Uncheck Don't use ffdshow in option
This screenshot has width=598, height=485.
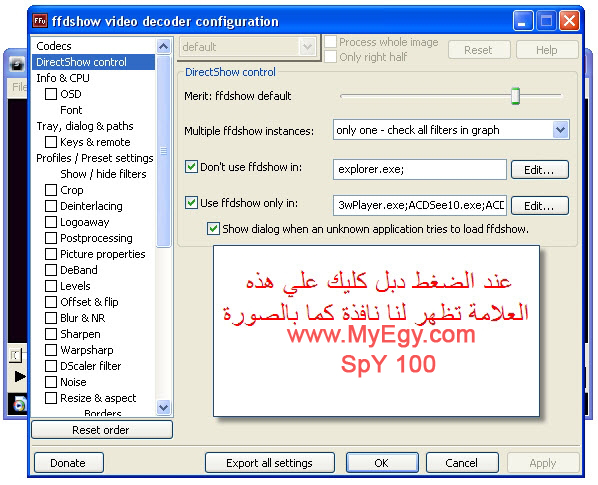tap(191, 167)
